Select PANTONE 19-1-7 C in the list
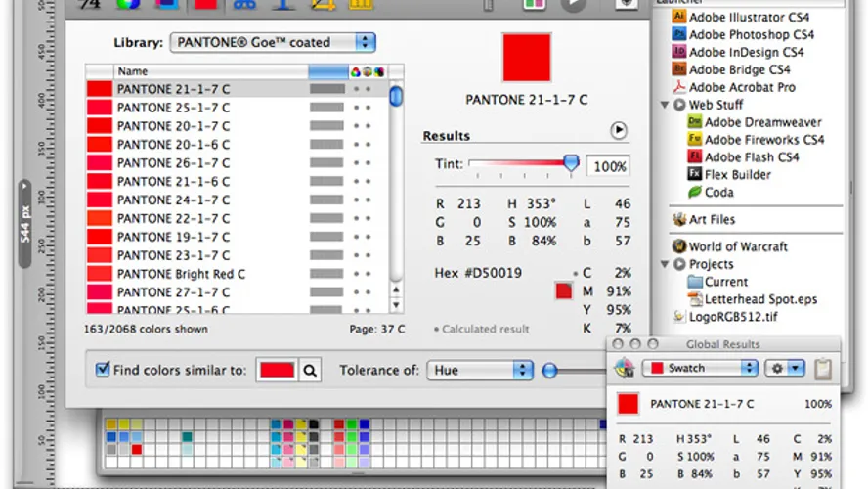The image size is (868, 489). click(238, 237)
